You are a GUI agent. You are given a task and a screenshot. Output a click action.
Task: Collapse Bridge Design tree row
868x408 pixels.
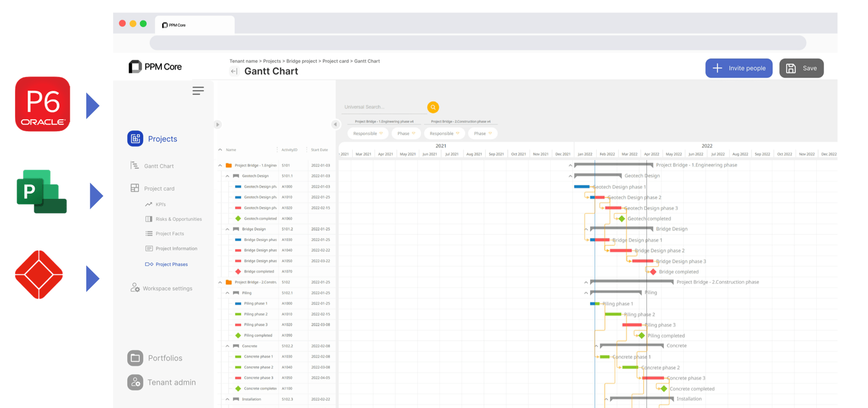(227, 229)
